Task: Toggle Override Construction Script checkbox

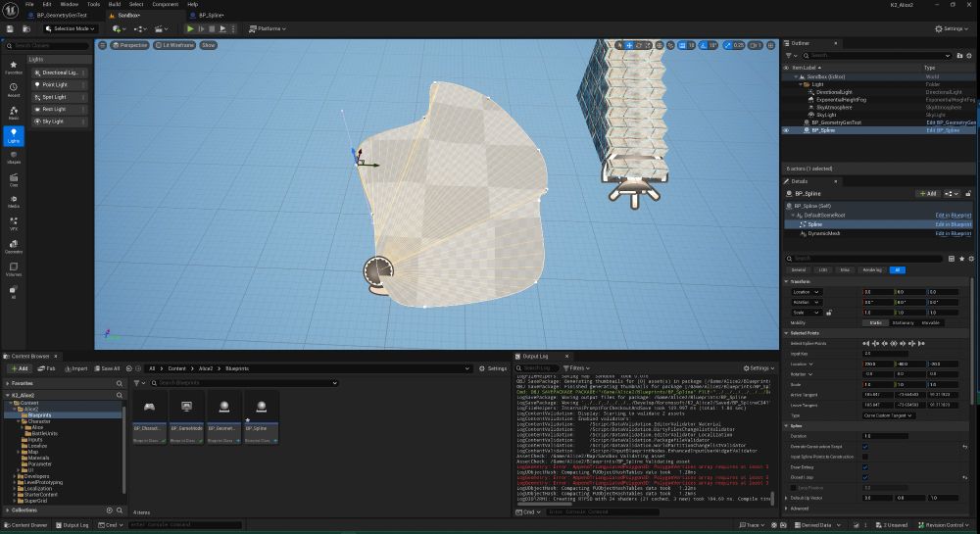Action: (865, 447)
